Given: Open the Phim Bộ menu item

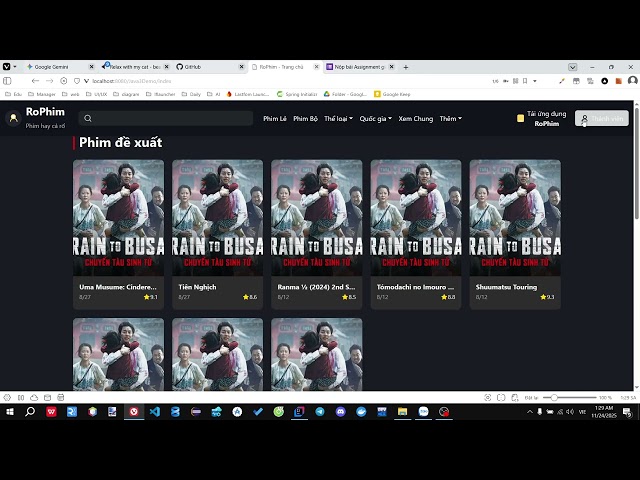Looking at the screenshot, I should (x=305, y=118).
